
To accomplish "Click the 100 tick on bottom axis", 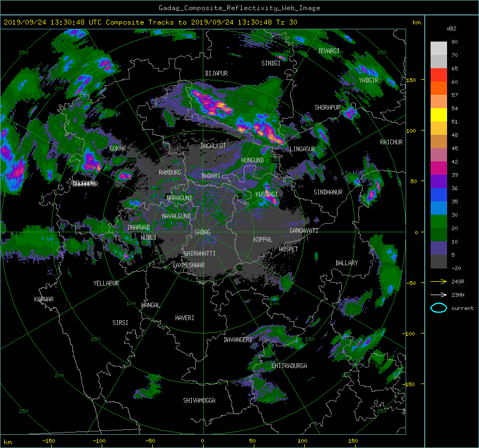I will tap(302, 441).
